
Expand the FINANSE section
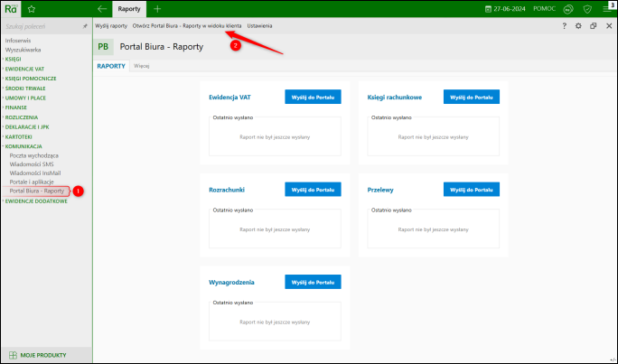(x=15, y=107)
